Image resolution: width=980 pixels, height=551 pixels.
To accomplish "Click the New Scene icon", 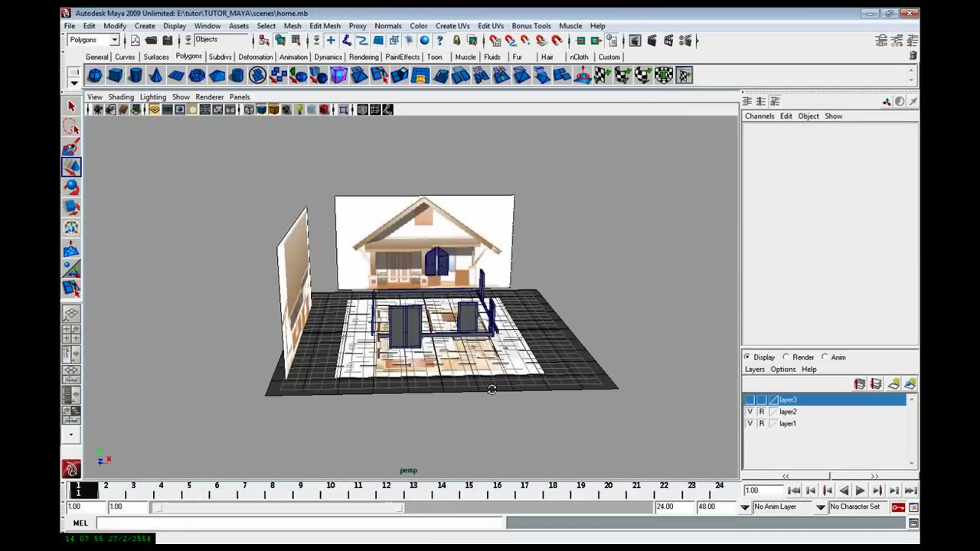I will pos(136,41).
